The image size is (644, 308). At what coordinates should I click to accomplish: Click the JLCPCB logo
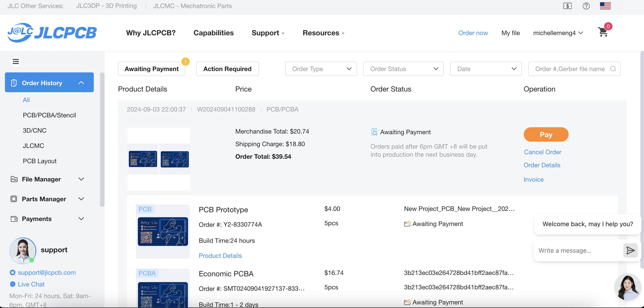[x=52, y=33]
